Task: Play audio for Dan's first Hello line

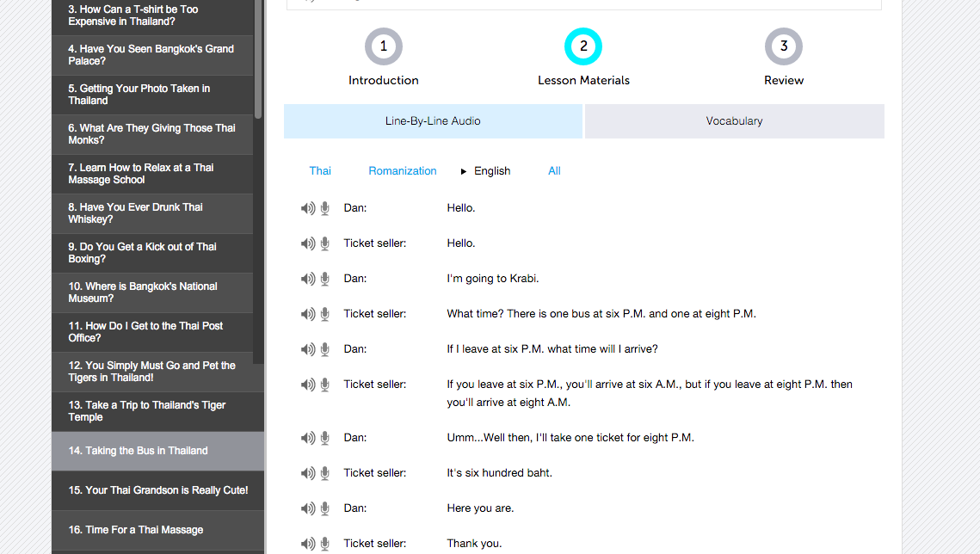Action: (307, 208)
